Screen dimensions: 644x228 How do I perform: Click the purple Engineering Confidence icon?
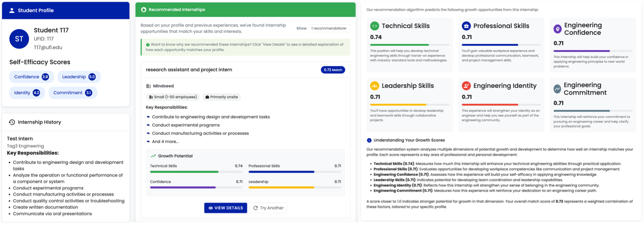557,29
